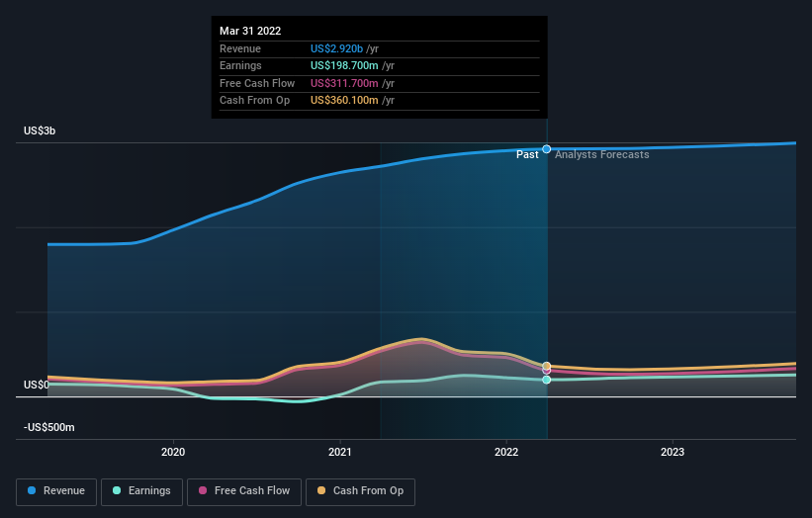Viewport: 812px width, 518px height.
Task: Click the 'Revenue' row label in tooltip
Action: click(x=239, y=48)
